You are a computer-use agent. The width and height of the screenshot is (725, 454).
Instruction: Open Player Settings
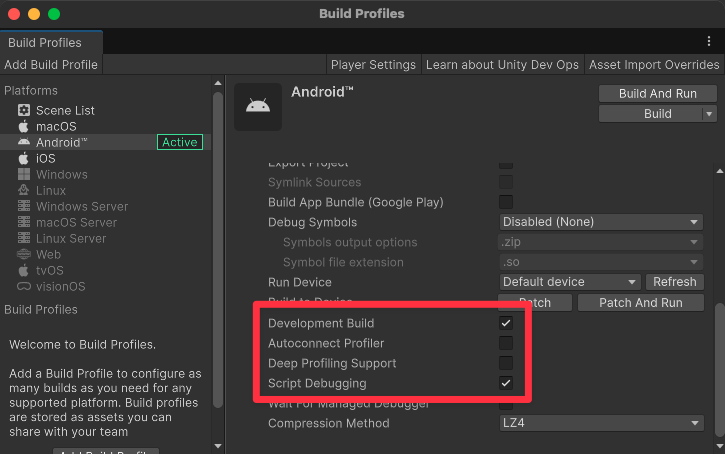tap(373, 65)
